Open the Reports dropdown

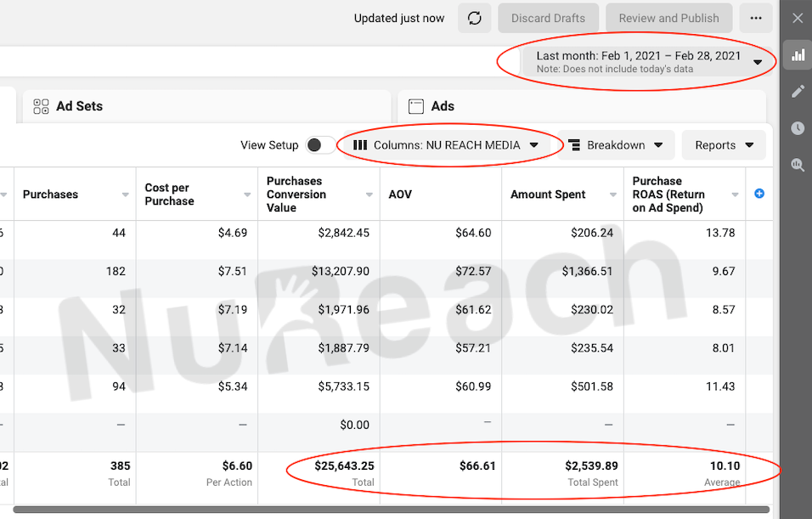(724, 145)
